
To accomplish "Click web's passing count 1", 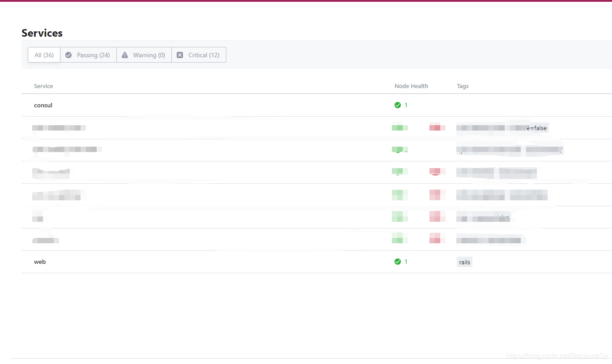I will click(406, 262).
